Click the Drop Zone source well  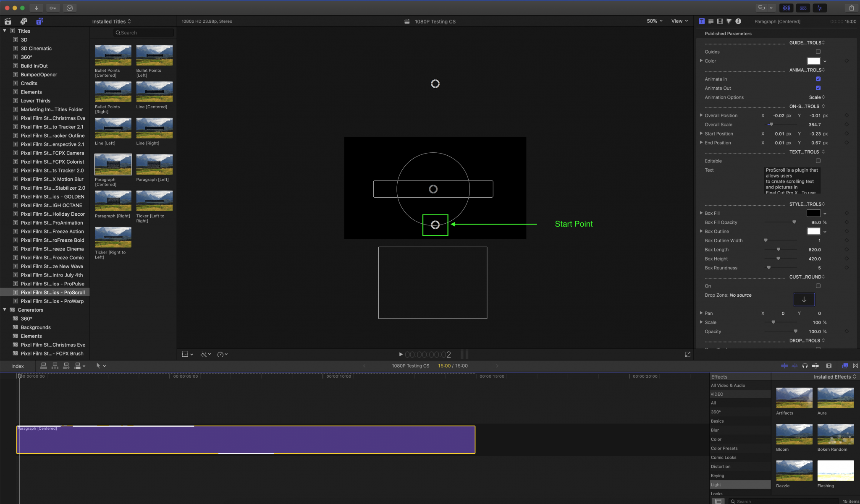(x=804, y=300)
